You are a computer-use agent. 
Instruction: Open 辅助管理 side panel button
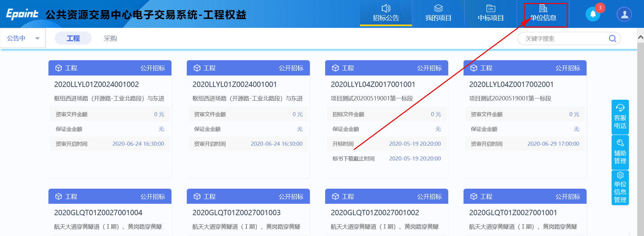click(620, 152)
